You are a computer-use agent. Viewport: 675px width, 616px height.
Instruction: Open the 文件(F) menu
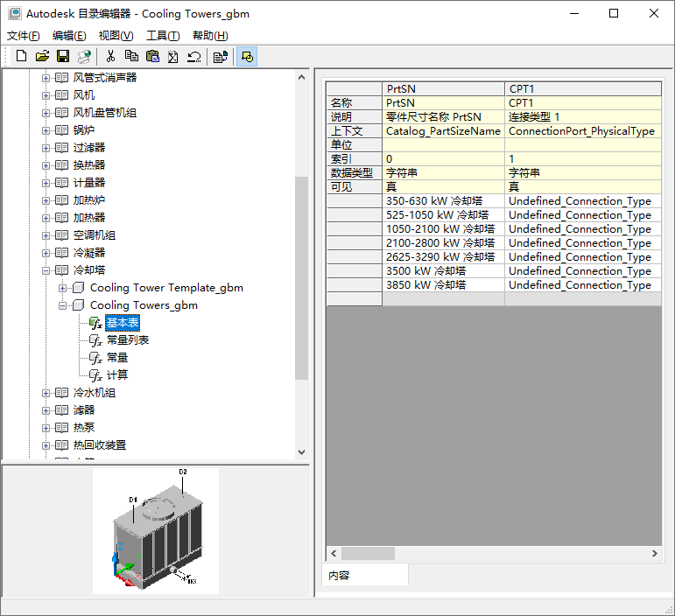24,36
